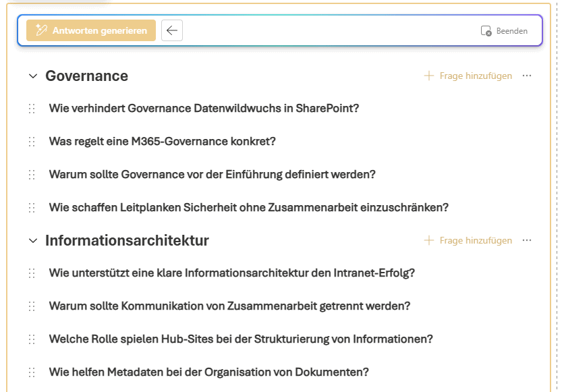Select "Wie verhindert Governance Datenwildwuchs in SharePoint?"
The image size is (564, 392).
pyautogui.click(x=204, y=108)
